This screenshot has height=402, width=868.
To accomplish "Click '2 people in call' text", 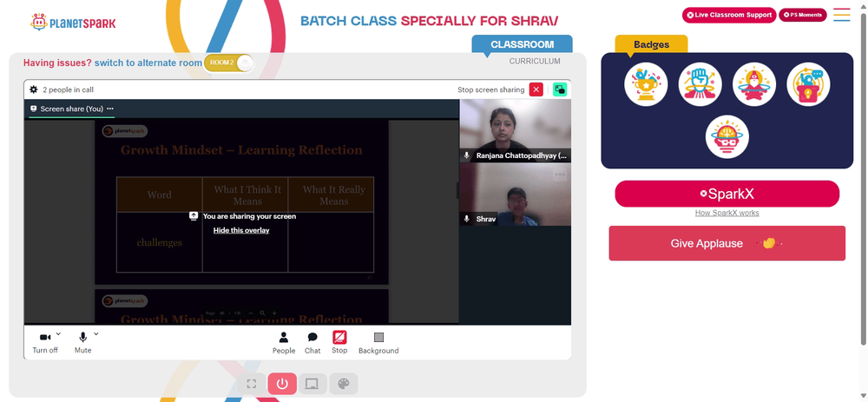I will coord(68,89).
